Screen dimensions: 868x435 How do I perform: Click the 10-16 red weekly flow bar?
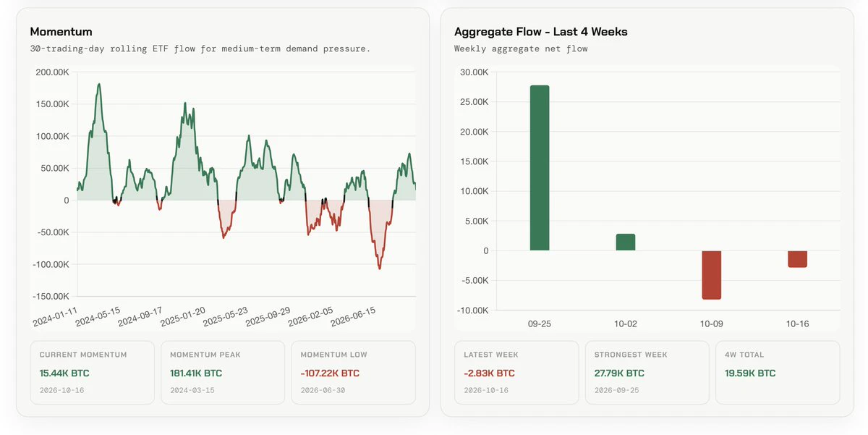(x=797, y=259)
